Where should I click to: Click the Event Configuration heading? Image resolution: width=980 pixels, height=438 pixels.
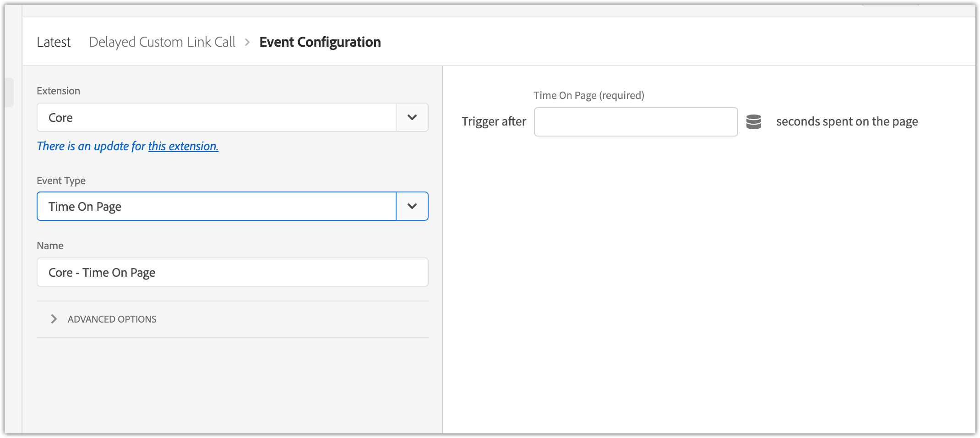point(320,42)
